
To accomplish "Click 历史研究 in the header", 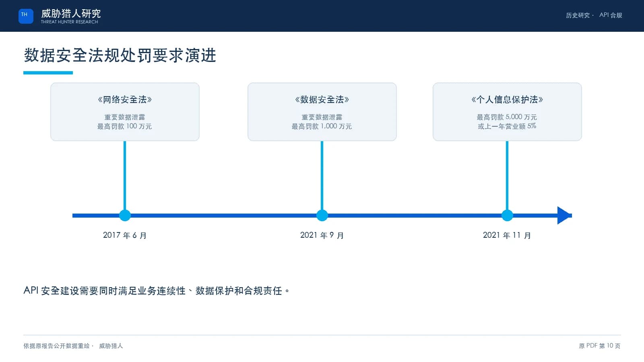I will point(578,15).
